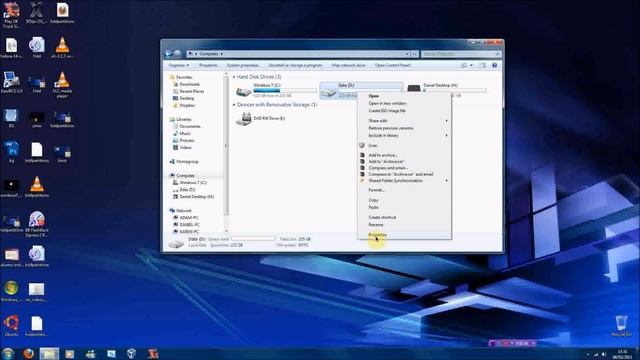Screen dimensions: 640x360
Task: Click Uninstall or change a program
Action: 295,65
